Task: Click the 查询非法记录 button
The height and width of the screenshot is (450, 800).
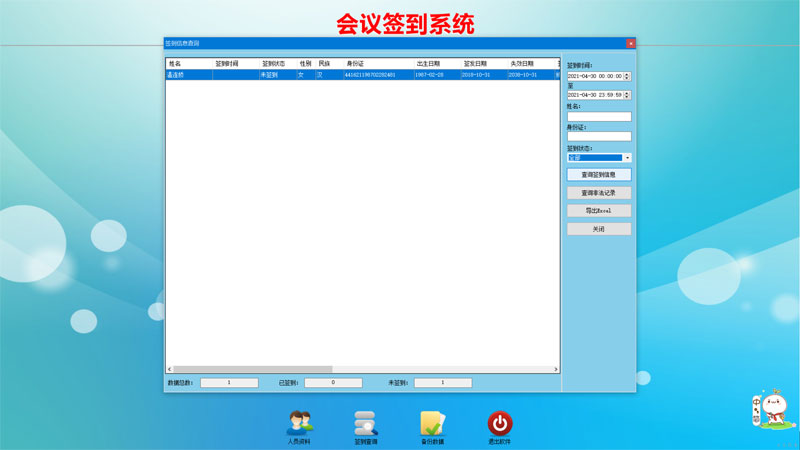Action: coord(599,193)
